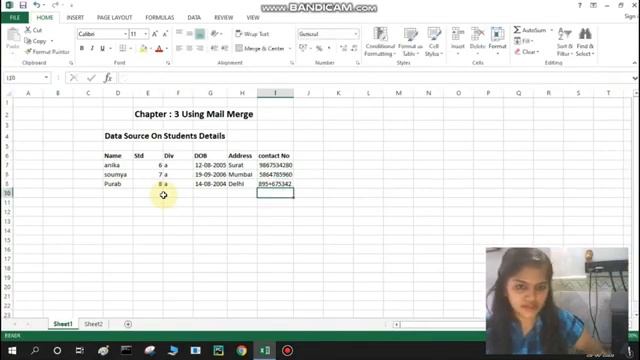The width and height of the screenshot is (640, 360).
Task: Open Conditional Formatting
Action: (380, 42)
